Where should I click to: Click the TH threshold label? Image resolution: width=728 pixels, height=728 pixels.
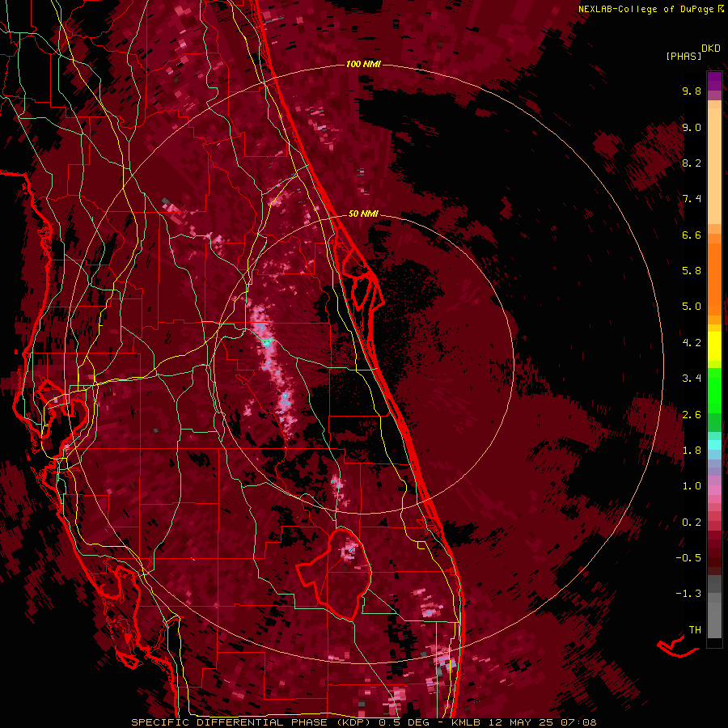click(x=695, y=630)
